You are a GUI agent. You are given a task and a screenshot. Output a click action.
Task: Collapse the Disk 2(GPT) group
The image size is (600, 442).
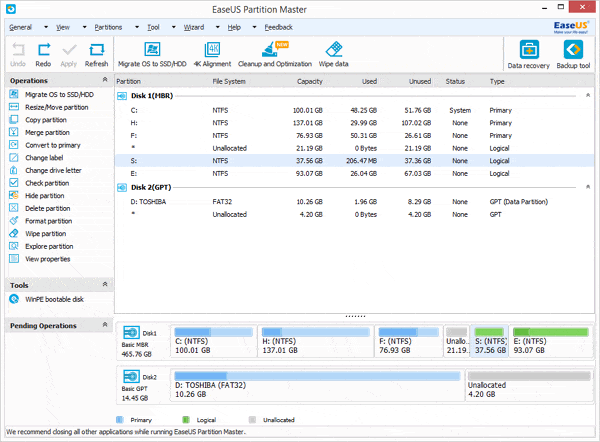[x=588, y=187]
